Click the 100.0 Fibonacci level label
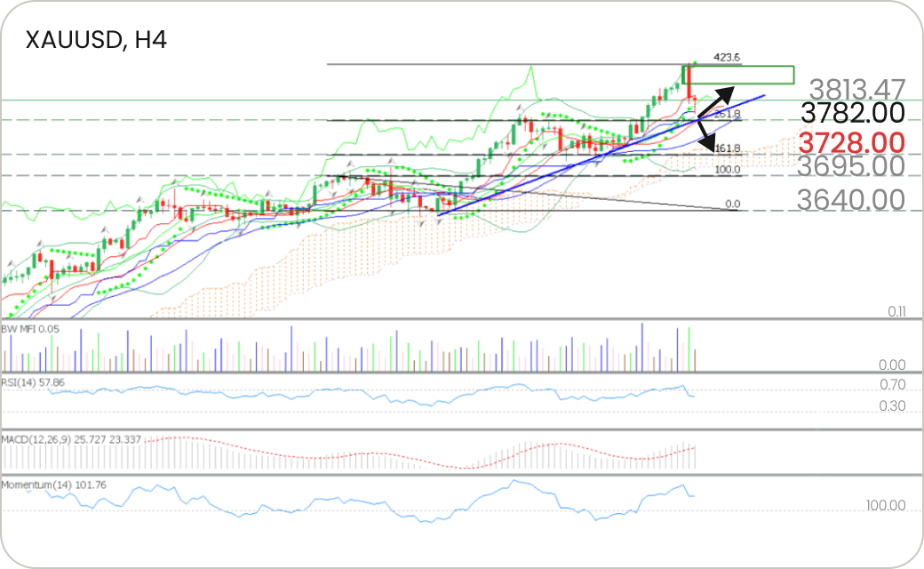The height and width of the screenshot is (569, 924). 727,169
